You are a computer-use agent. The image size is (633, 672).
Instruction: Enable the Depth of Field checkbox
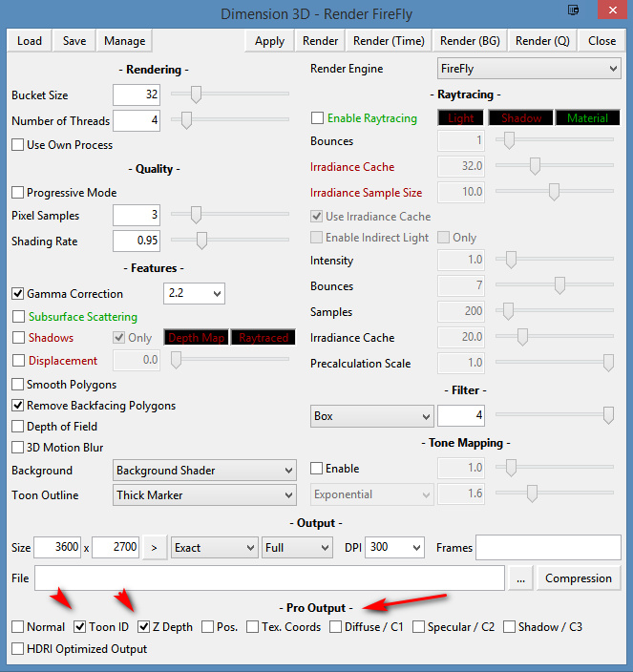tap(18, 427)
